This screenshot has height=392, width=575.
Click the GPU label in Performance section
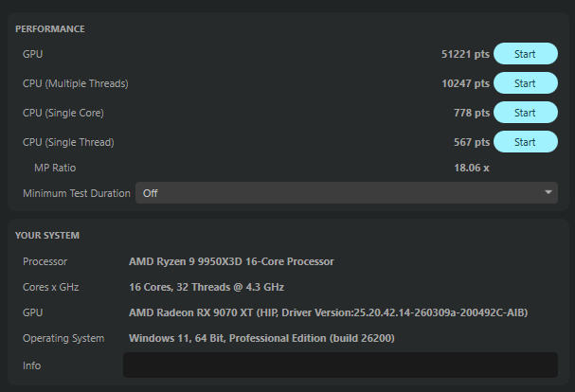pyautogui.click(x=32, y=54)
